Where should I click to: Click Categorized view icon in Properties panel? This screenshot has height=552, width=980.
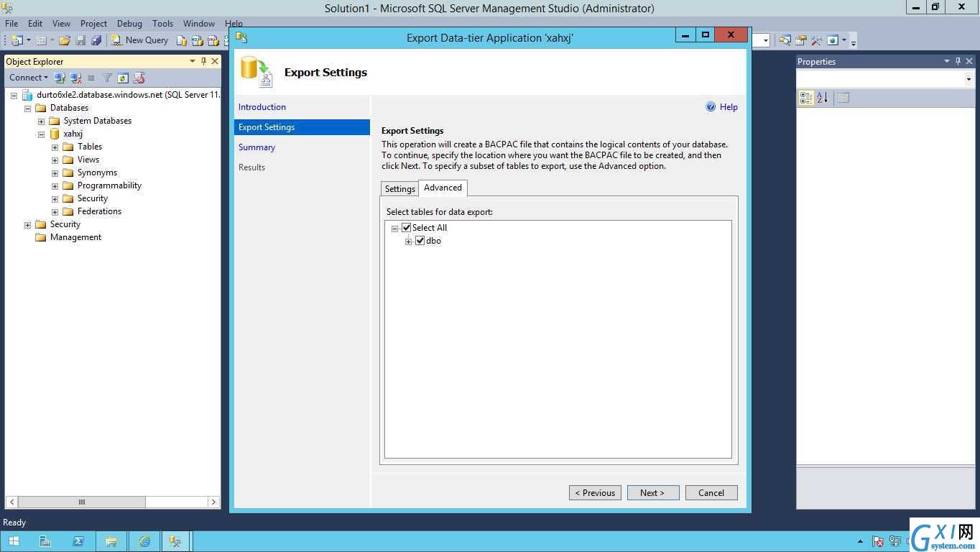806,98
